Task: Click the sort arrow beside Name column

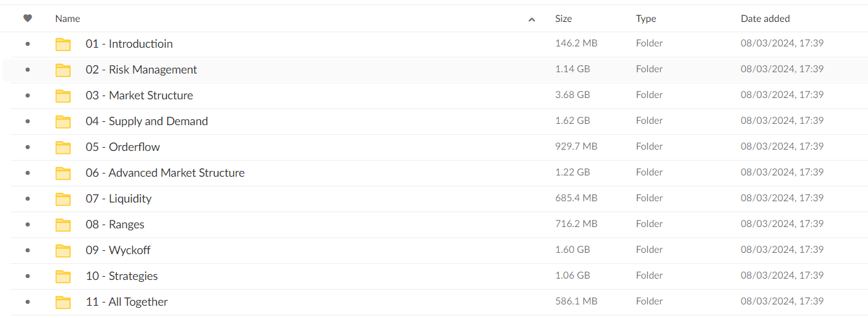Action: tap(532, 19)
